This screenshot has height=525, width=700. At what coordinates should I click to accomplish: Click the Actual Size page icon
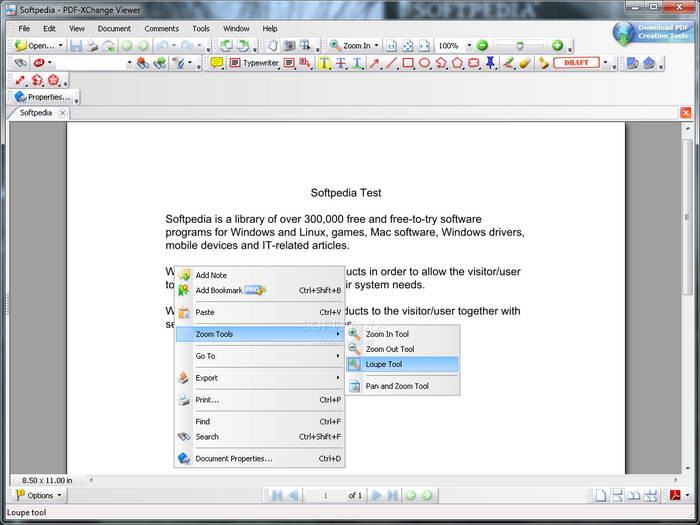(392, 46)
